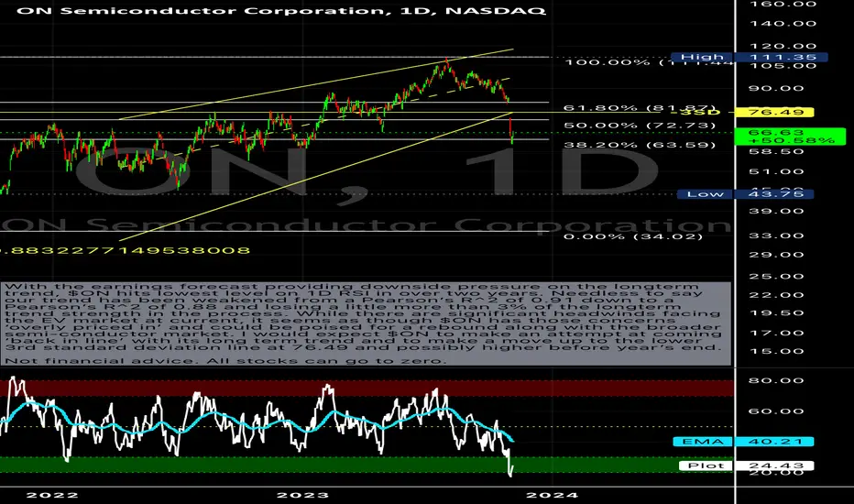Click the 22.00 price axis label
The width and height of the screenshot is (854, 504).
coord(777,295)
